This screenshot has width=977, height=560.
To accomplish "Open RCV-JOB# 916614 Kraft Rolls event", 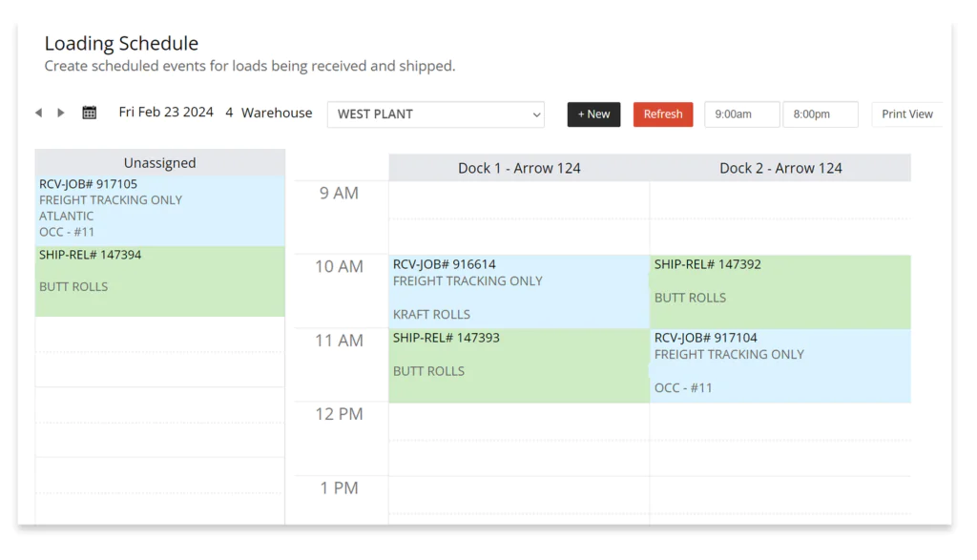I will coord(519,292).
